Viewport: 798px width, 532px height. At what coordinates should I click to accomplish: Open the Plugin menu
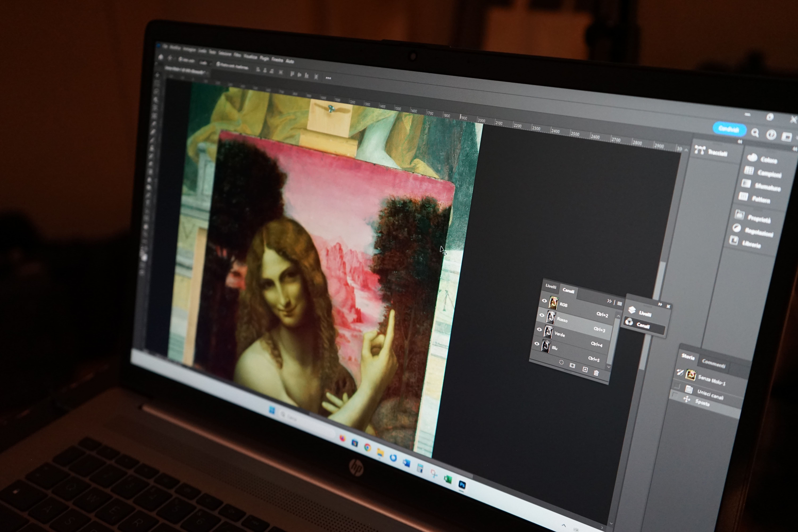264,58
